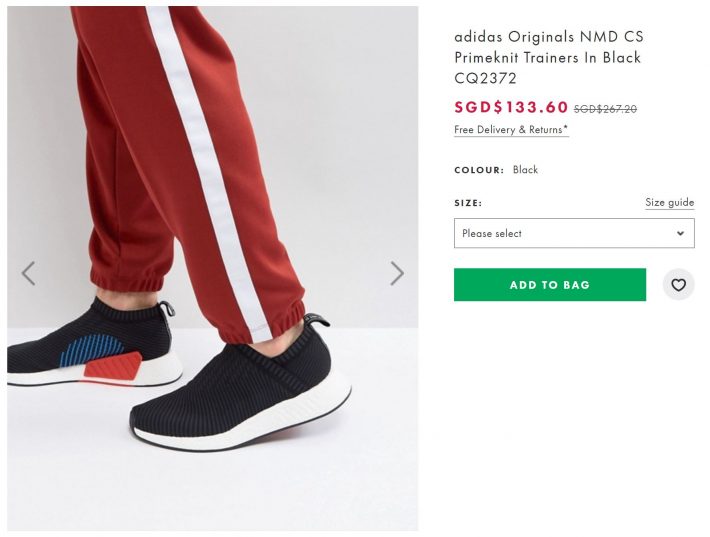The width and height of the screenshot is (710, 537).
Task: Click the SIZE label
Action: click(468, 203)
